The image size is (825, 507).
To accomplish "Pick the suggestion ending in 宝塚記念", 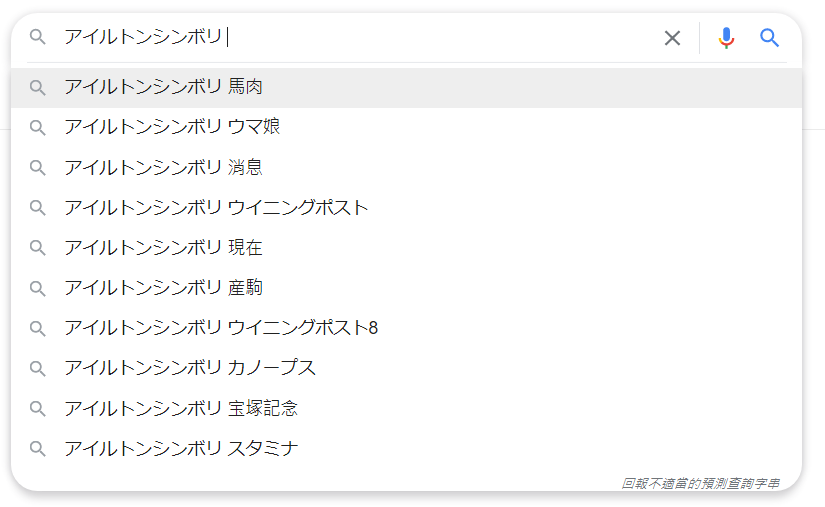I will click(406, 409).
